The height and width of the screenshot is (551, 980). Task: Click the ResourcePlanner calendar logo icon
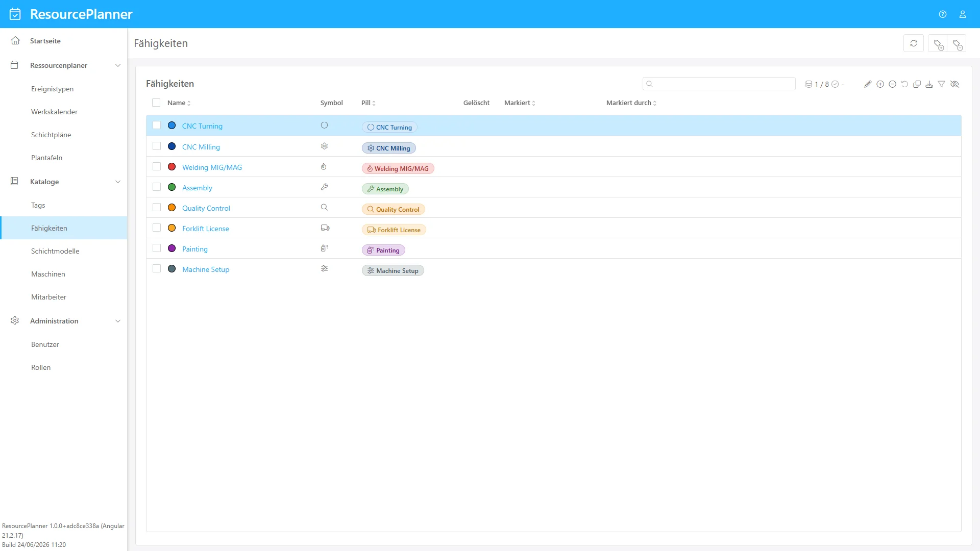tap(15, 14)
